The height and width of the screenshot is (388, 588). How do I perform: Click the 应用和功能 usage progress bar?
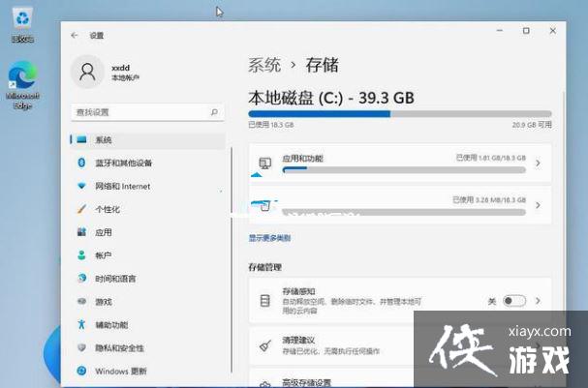pyautogui.click(x=404, y=170)
